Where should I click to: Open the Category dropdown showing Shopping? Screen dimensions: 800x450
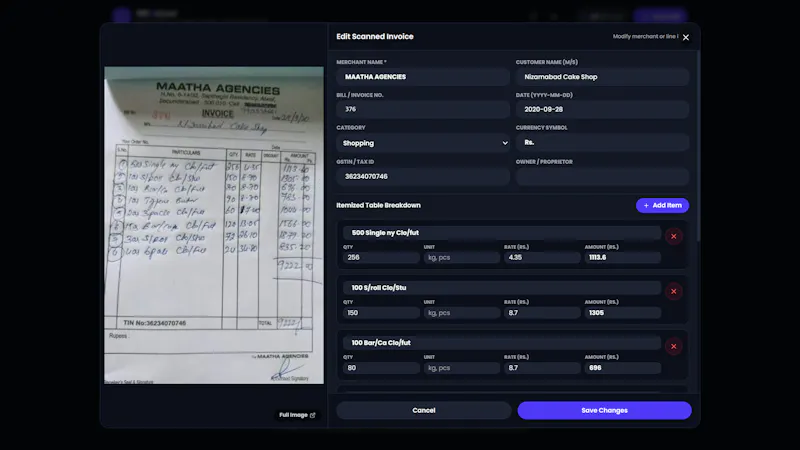pyautogui.click(x=423, y=143)
